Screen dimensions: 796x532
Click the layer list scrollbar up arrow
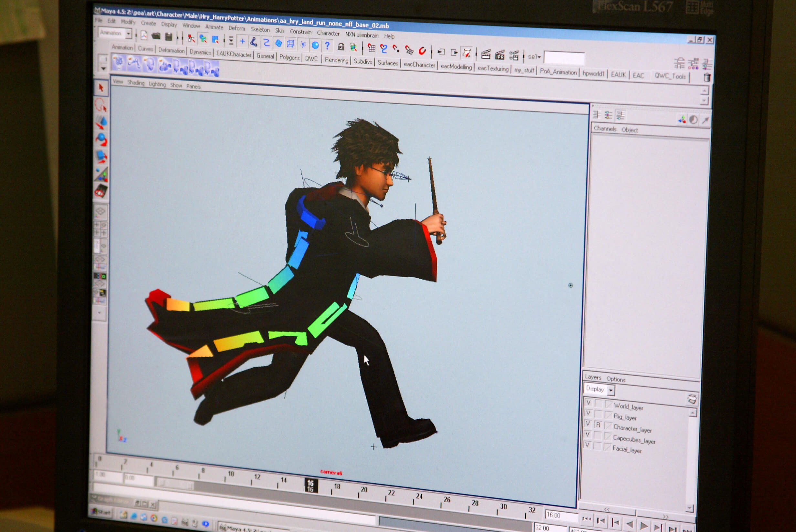point(693,413)
